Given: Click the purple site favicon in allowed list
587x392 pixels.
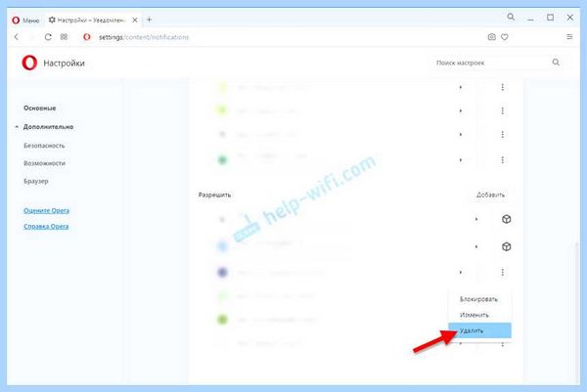Looking at the screenshot, I should point(222,273).
